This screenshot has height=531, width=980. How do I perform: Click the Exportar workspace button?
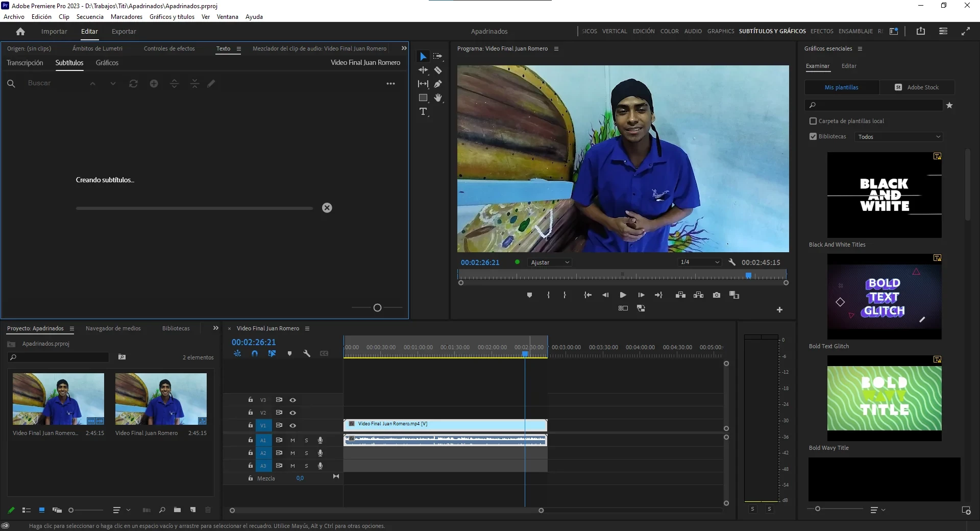coord(124,32)
